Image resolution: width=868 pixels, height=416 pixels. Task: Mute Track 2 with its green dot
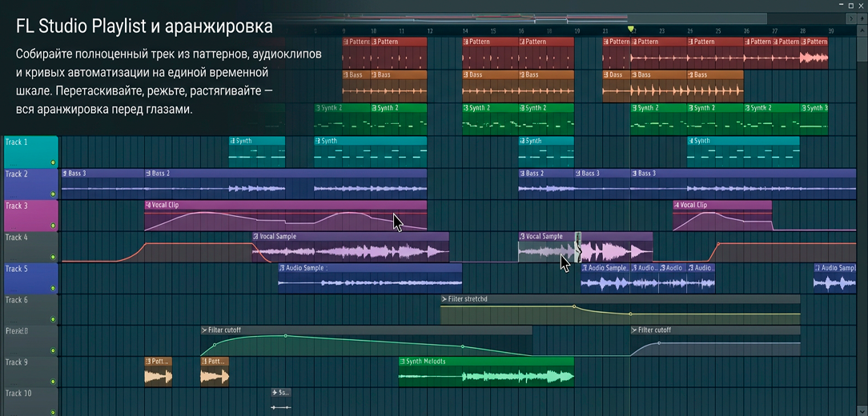pyautogui.click(x=53, y=194)
